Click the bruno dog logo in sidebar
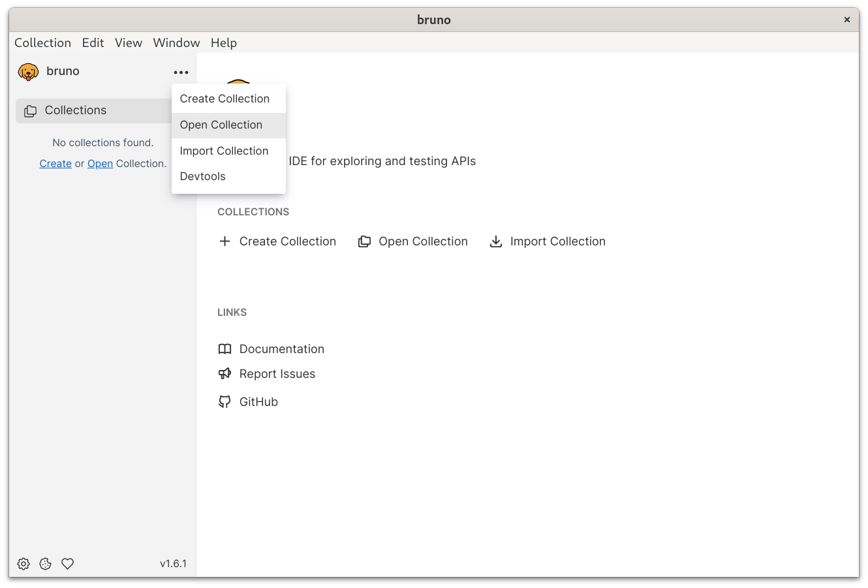The height and width of the screenshot is (588, 868). [28, 72]
